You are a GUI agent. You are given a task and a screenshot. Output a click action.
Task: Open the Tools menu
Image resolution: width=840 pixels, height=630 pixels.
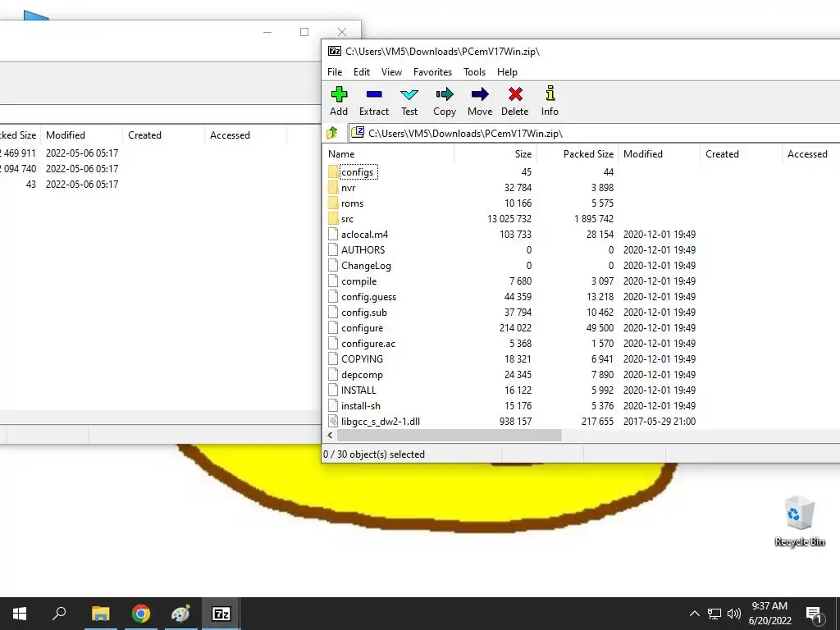click(475, 72)
